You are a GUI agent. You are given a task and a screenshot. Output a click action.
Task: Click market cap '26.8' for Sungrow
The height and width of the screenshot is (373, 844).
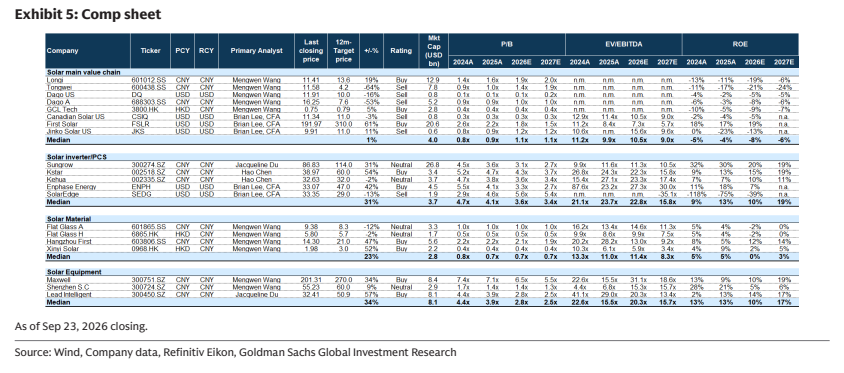pos(433,165)
